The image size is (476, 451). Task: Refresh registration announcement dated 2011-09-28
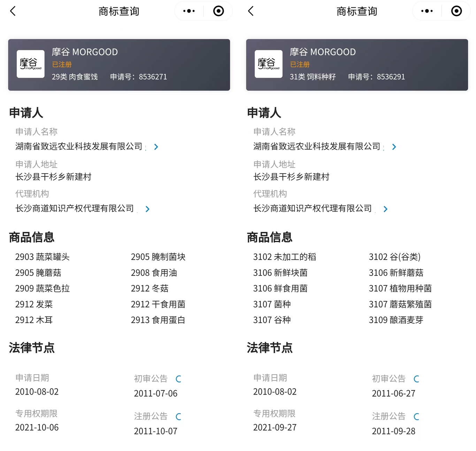(416, 416)
